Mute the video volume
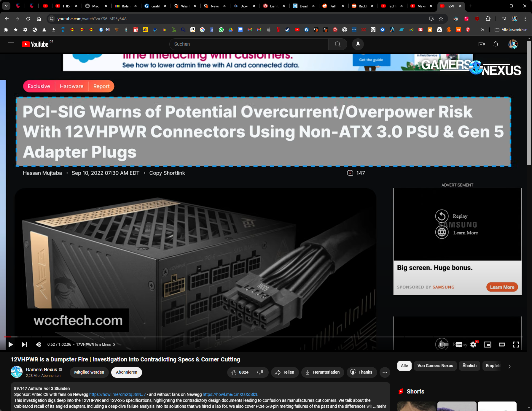532x411 pixels. click(x=39, y=345)
